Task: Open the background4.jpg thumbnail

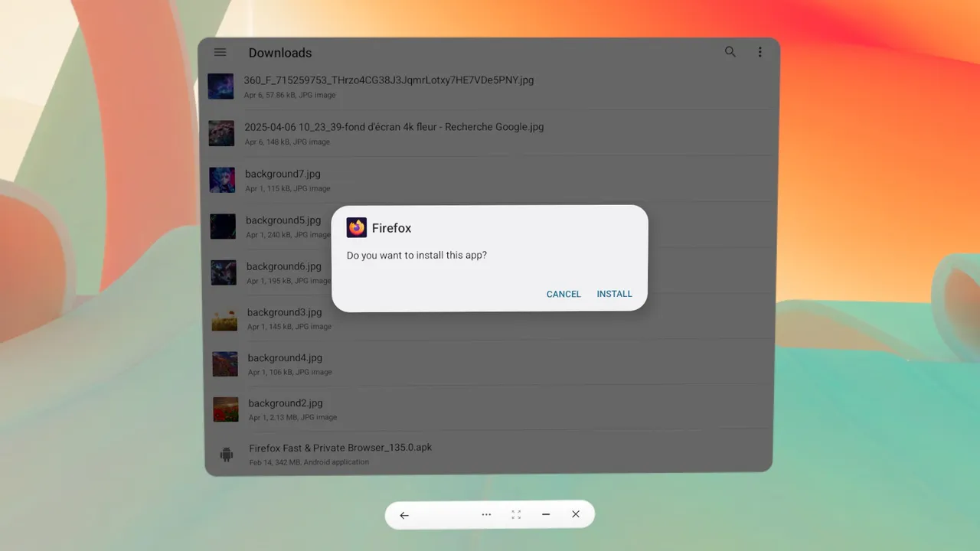Action: (224, 364)
